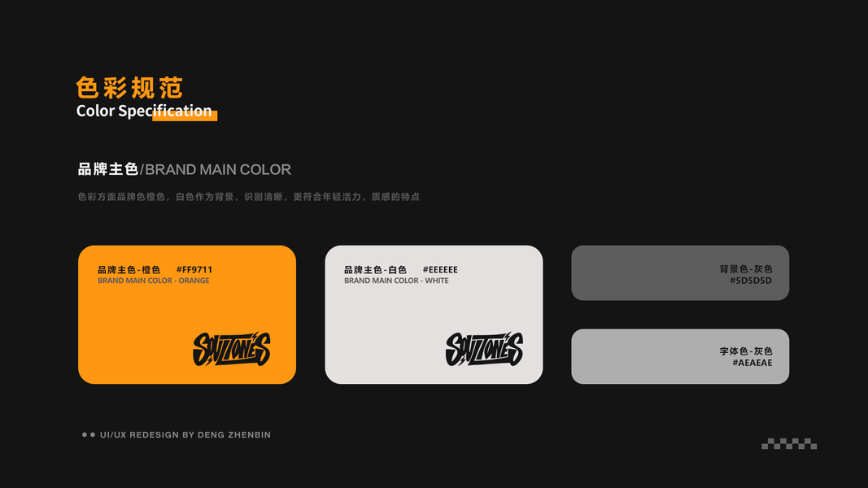Click the gray Chinese description sentence
This screenshot has width=868, height=488.
coord(249,197)
